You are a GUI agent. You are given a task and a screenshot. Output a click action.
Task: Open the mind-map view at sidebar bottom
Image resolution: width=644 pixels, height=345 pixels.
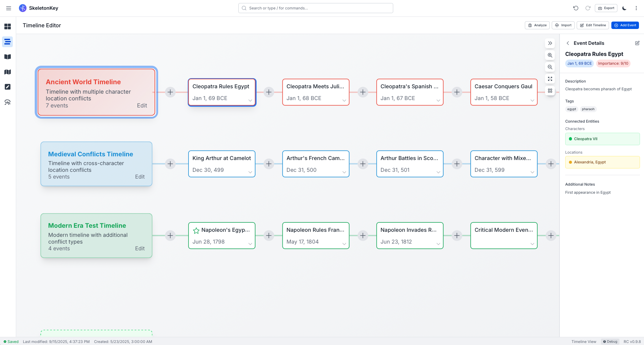click(x=7, y=102)
